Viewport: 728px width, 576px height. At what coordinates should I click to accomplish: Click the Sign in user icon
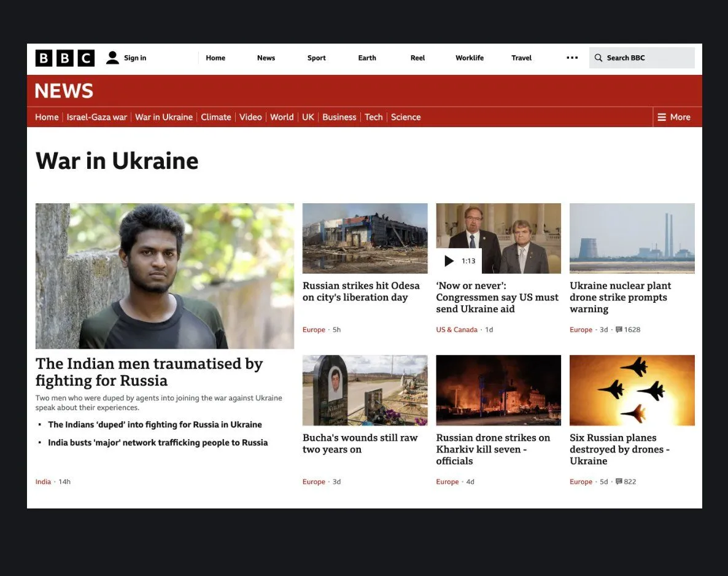tap(112, 58)
